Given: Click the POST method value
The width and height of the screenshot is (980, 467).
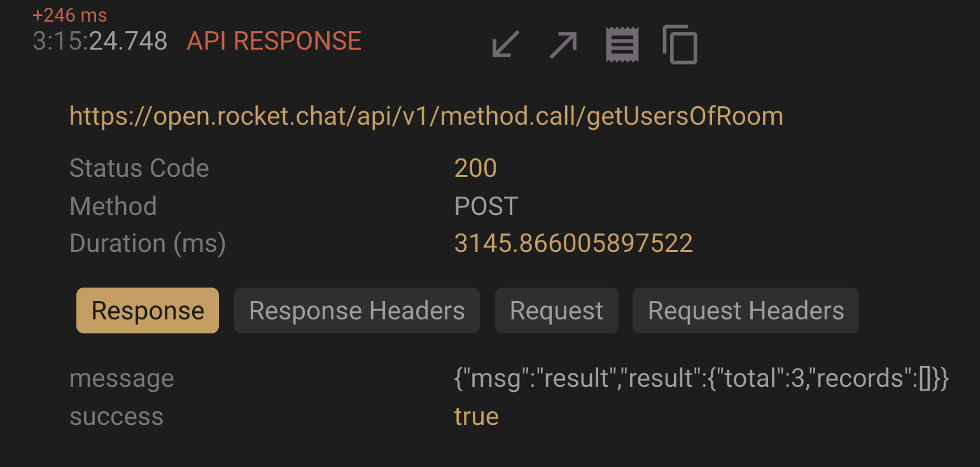Looking at the screenshot, I should tap(486, 206).
